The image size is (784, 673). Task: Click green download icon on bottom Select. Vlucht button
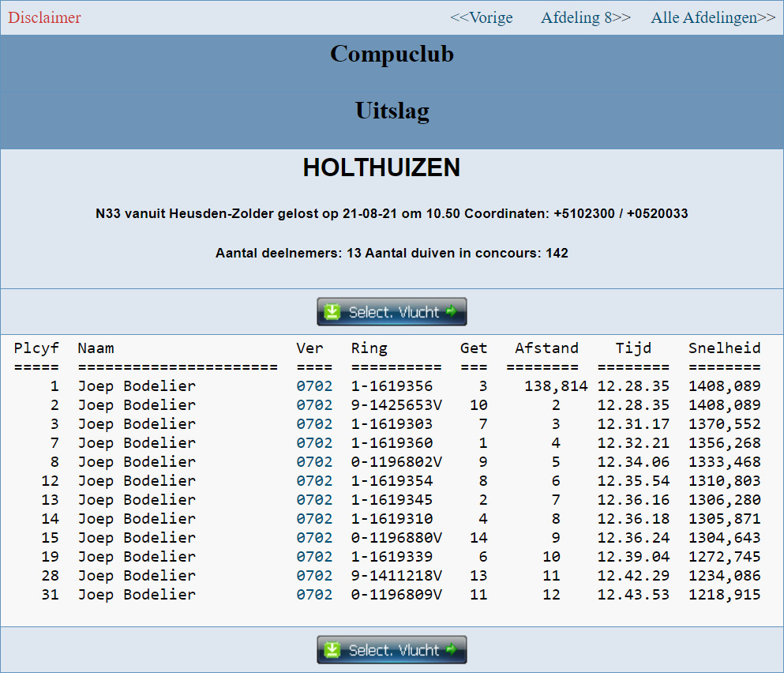(x=332, y=650)
